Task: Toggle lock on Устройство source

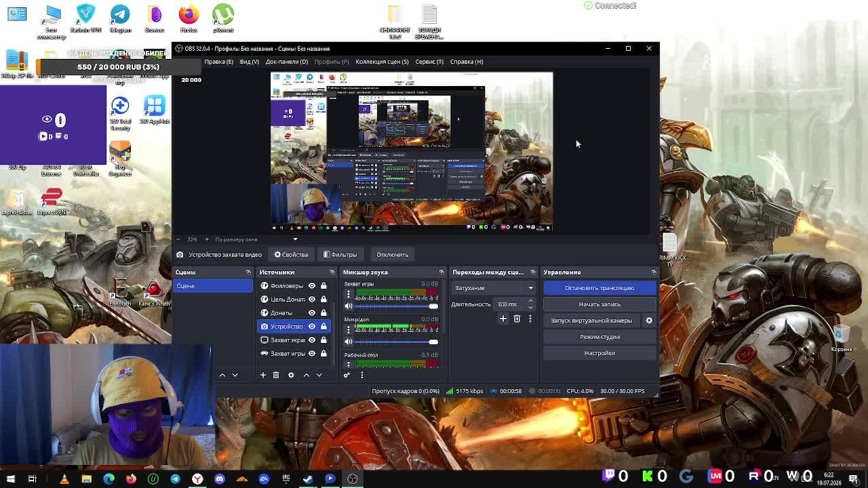Action: (x=323, y=327)
